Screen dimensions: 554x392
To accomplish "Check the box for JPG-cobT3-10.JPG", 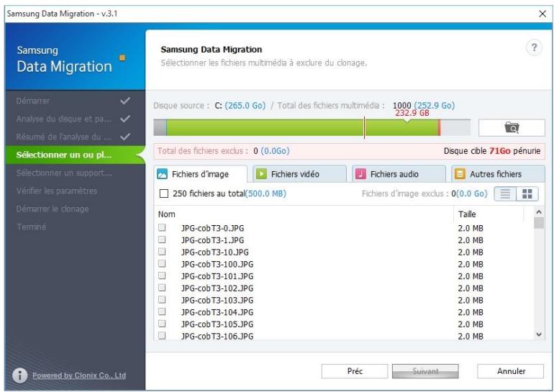I will point(162,252).
